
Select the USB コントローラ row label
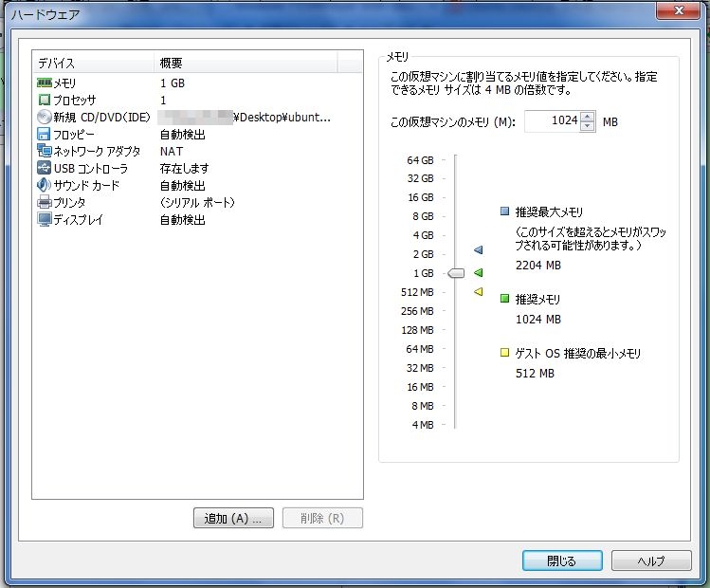point(91,169)
